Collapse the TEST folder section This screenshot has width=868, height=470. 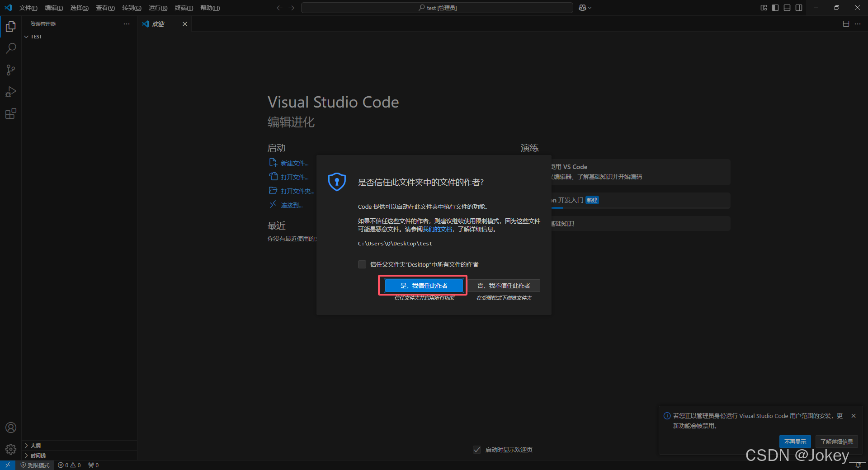[79, 37]
